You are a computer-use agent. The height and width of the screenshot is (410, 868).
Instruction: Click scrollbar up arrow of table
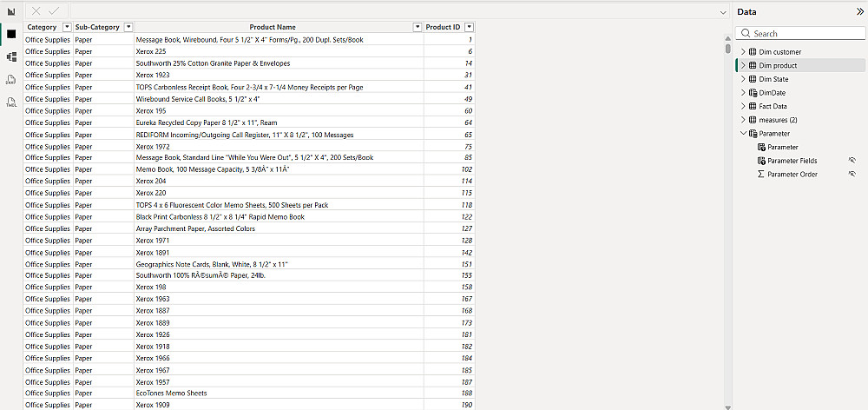[x=728, y=37]
